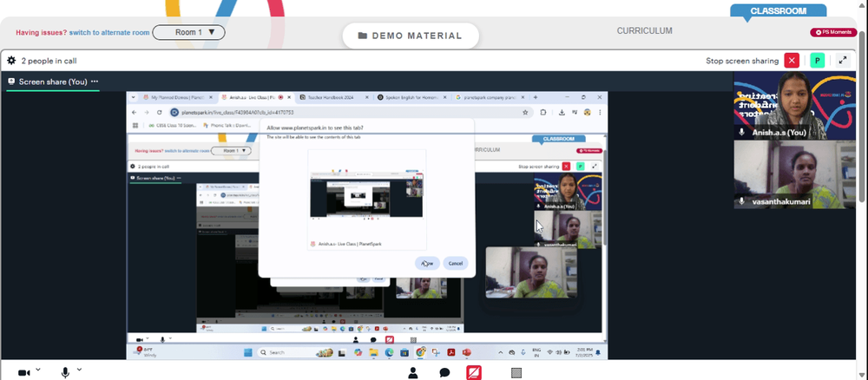Open downloads icon in shared Chrome

point(562,112)
